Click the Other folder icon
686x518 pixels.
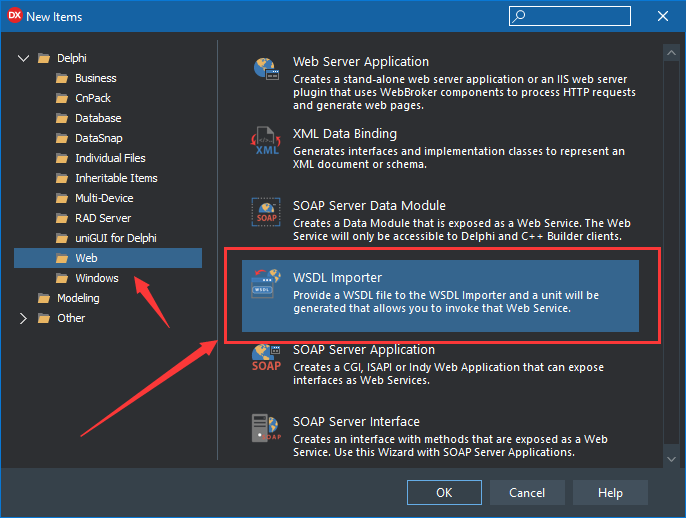tap(44, 318)
